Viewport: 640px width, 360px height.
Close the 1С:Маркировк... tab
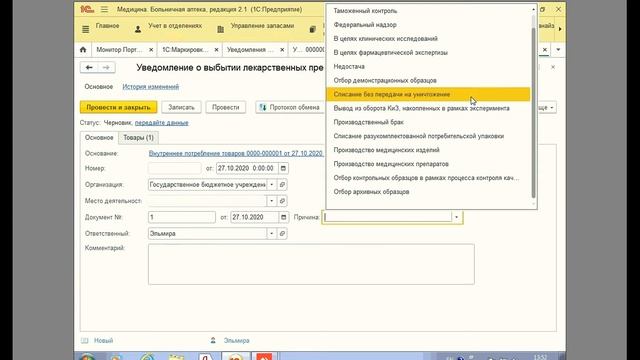coord(216,50)
